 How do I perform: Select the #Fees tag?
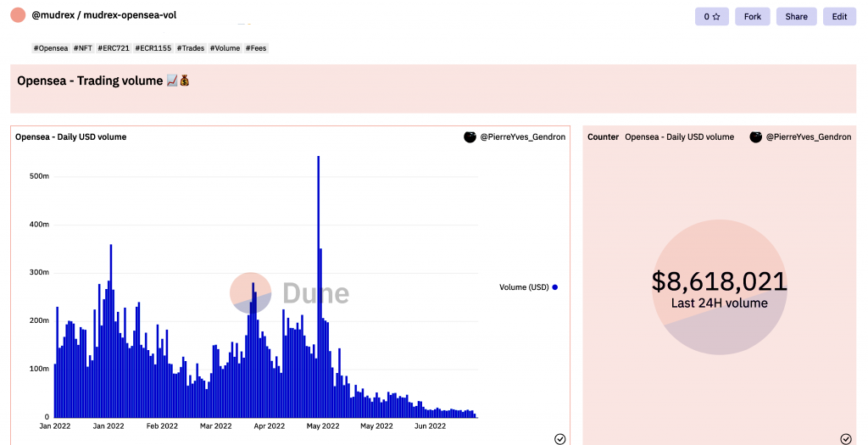pos(256,48)
